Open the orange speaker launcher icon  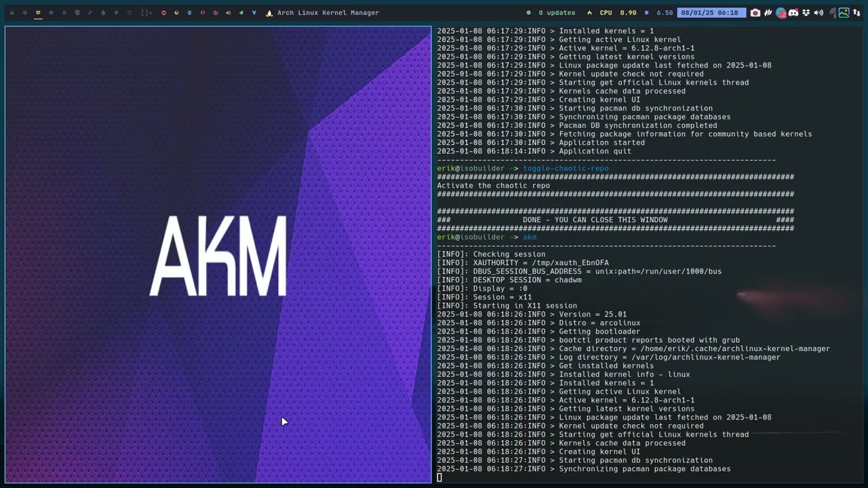point(228,13)
